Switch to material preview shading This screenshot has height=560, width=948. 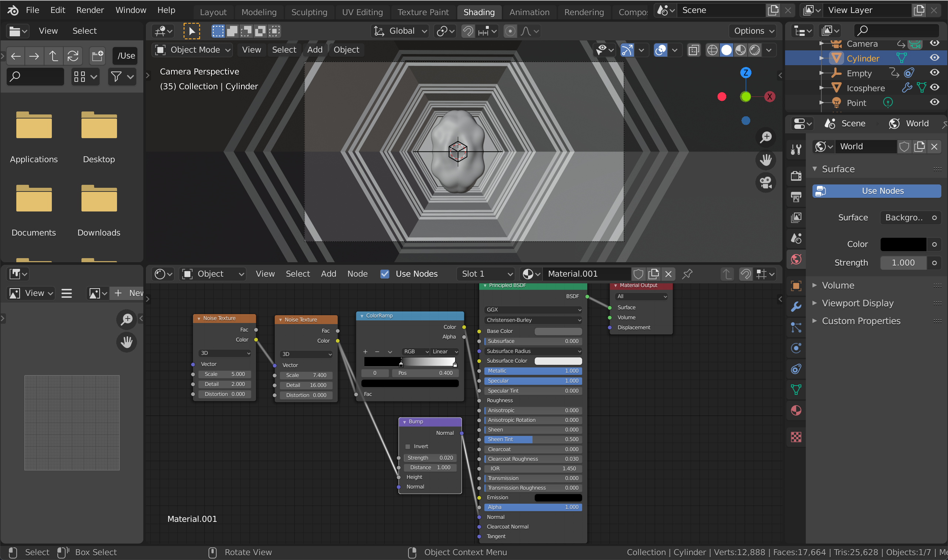(x=740, y=50)
